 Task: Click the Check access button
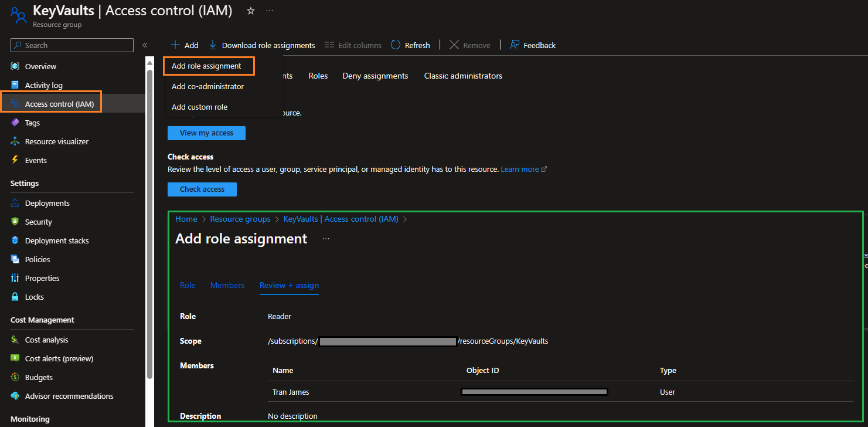202,189
